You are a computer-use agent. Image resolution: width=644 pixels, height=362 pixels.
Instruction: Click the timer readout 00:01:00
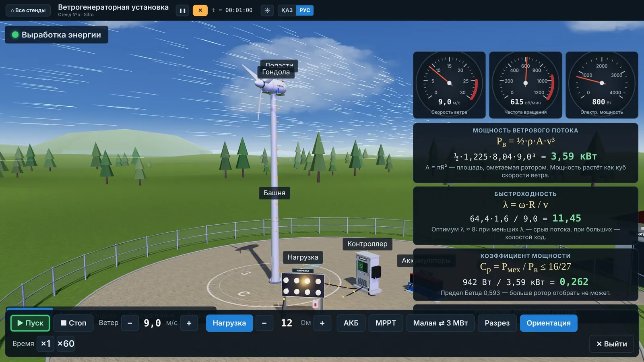[x=239, y=10]
